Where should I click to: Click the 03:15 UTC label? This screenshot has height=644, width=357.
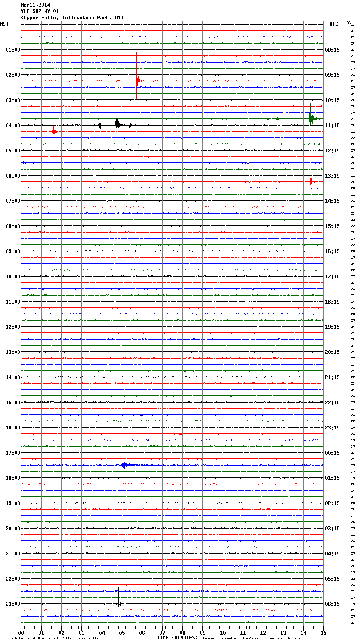332,529
